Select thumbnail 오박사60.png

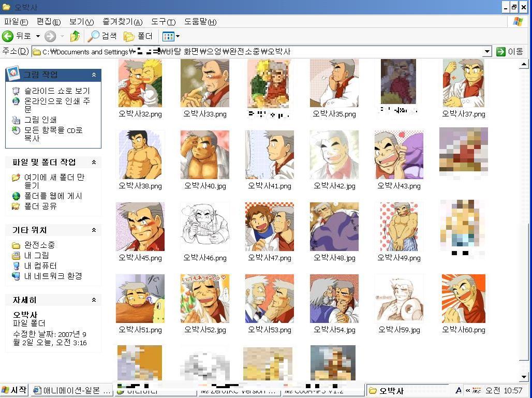464,299
